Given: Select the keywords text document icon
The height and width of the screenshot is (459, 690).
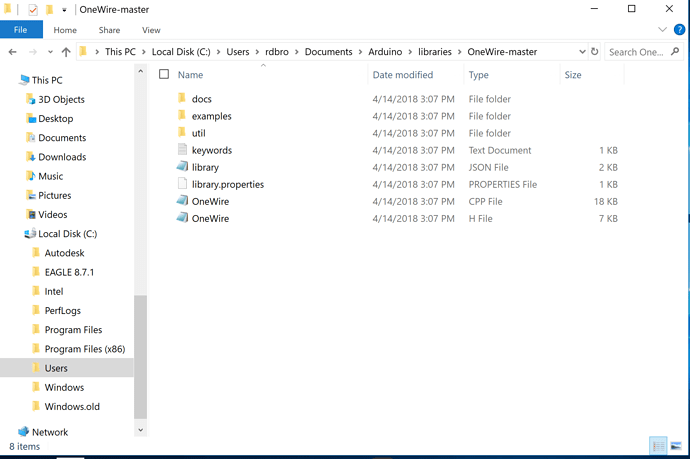Looking at the screenshot, I should (x=182, y=149).
